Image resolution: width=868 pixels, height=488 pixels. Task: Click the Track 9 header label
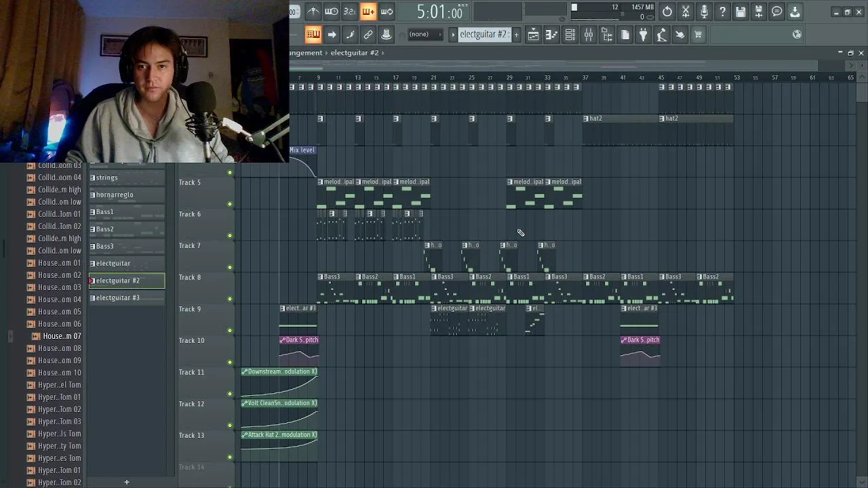coord(190,309)
